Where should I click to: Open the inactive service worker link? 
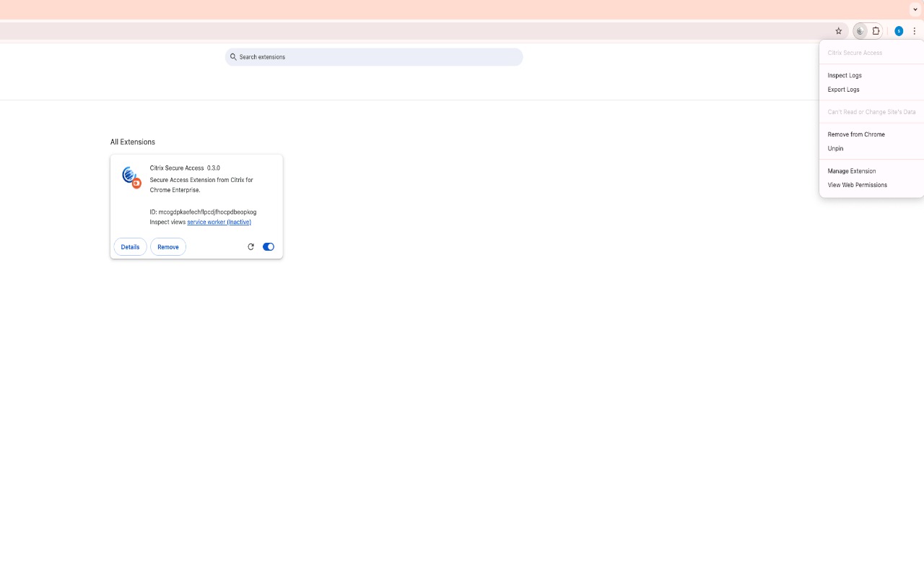(x=219, y=222)
